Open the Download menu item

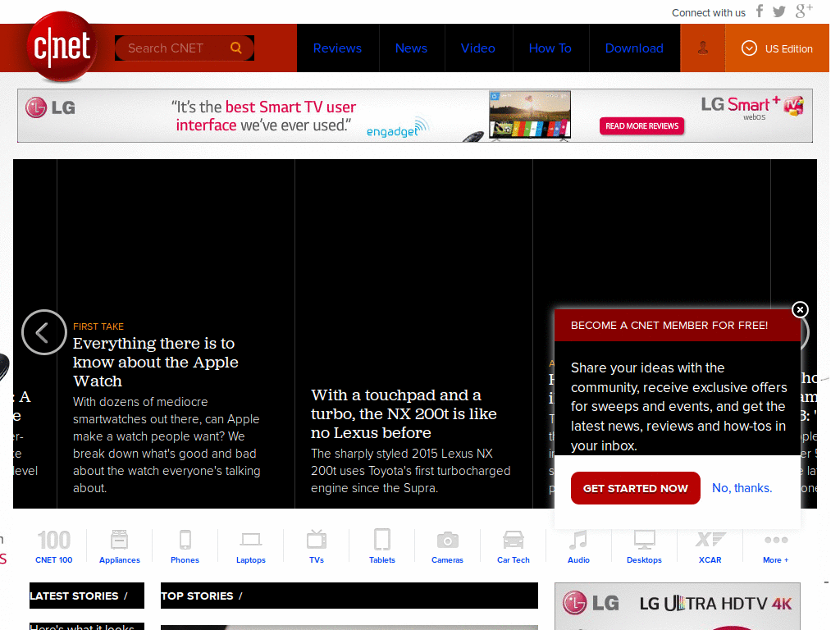[634, 48]
